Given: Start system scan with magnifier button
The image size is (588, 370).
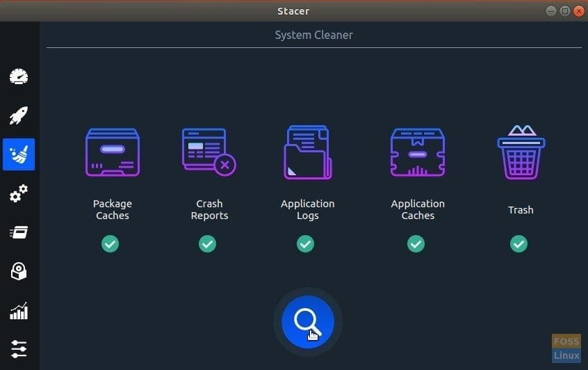Looking at the screenshot, I should tap(308, 322).
